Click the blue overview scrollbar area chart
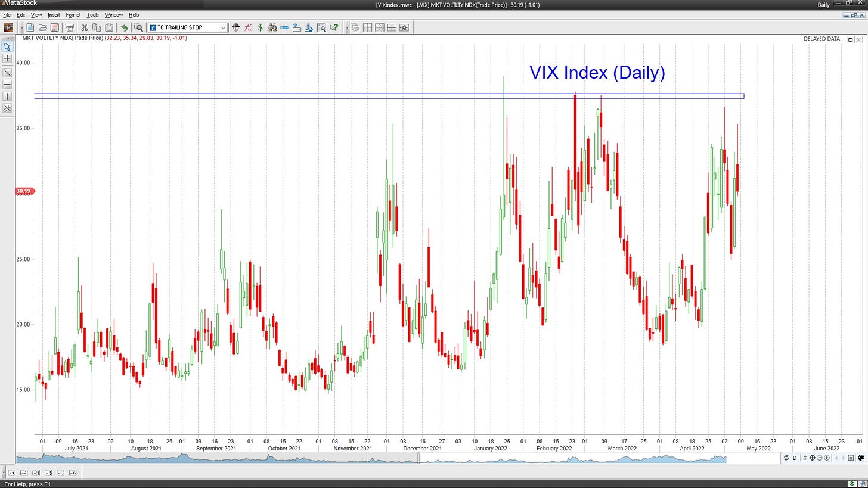This screenshot has height=488, width=868. [x=371, y=458]
